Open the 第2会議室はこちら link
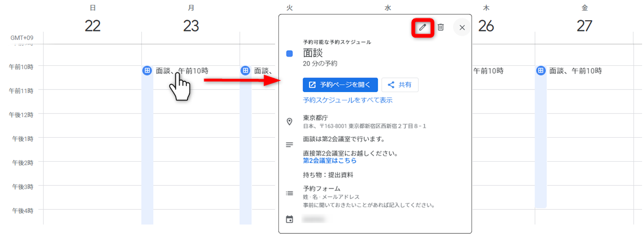The width and height of the screenshot is (644, 236). coord(329,161)
